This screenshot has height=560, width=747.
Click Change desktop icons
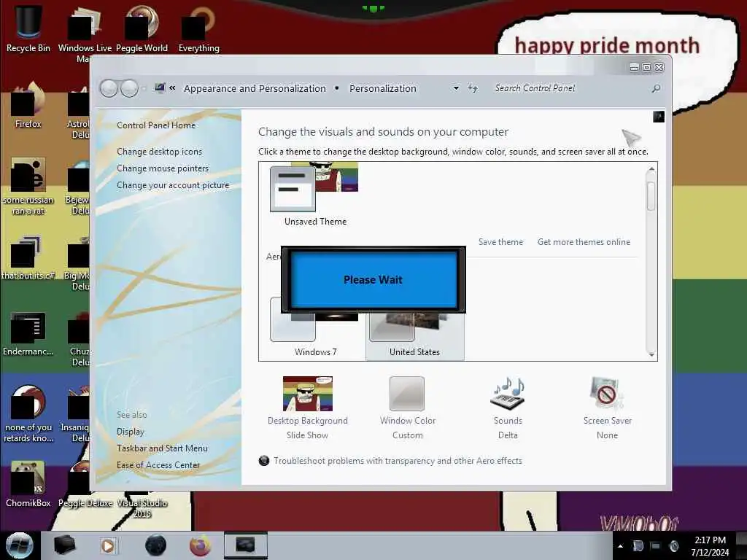coord(159,152)
